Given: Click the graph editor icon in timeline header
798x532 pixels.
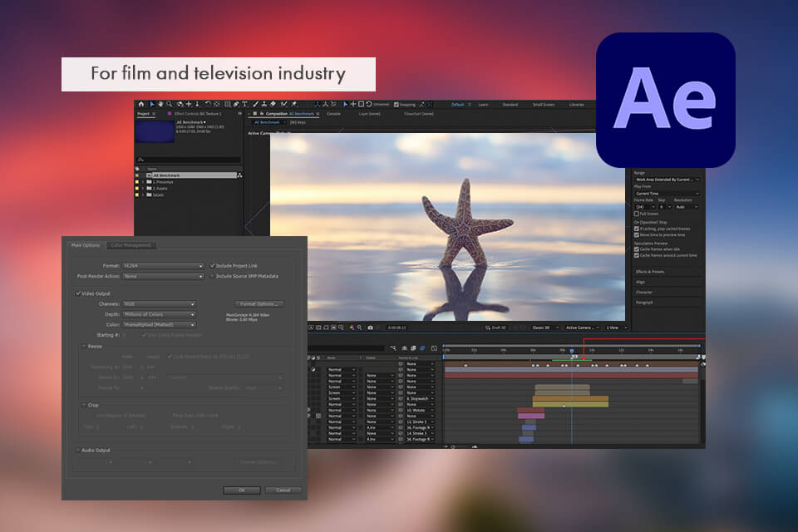Looking at the screenshot, I should 434,348.
